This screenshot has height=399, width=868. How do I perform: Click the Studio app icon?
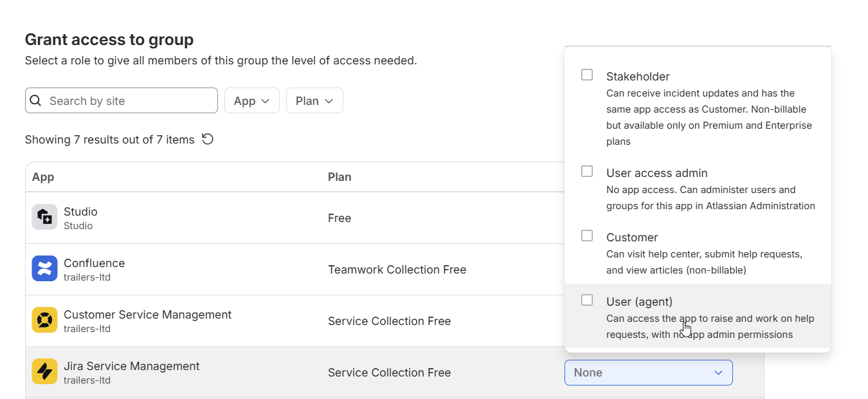(44, 217)
